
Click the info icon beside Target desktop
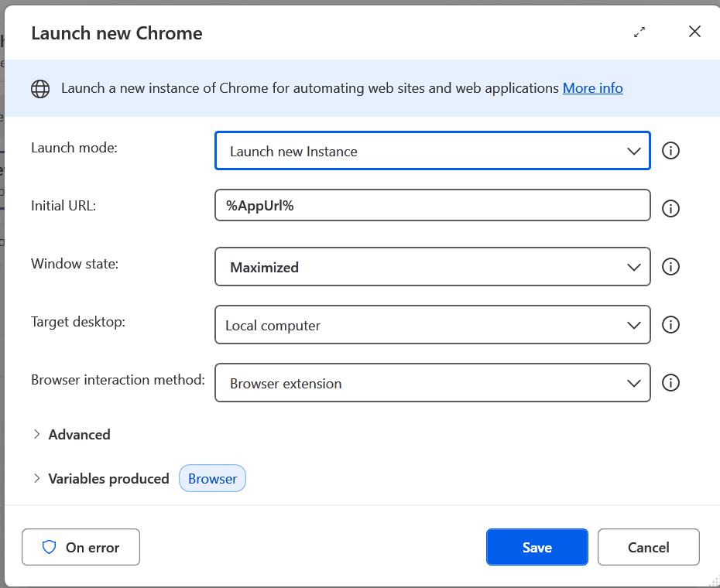(670, 325)
